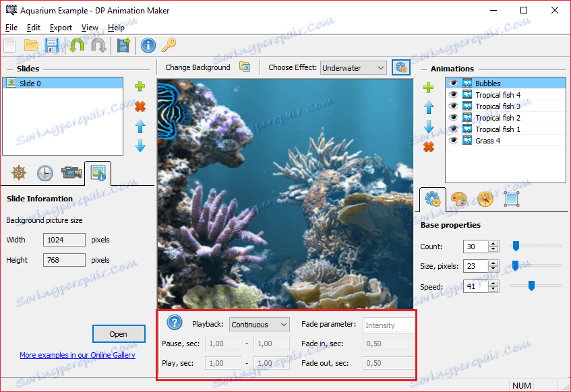Open the color palette tab
Viewport: 571px width, 392px height.
459,199
